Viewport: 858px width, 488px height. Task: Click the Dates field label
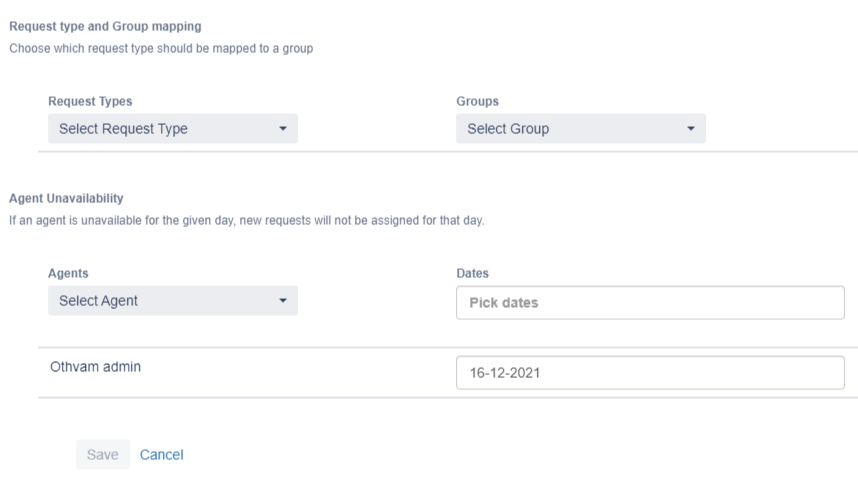(x=472, y=273)
